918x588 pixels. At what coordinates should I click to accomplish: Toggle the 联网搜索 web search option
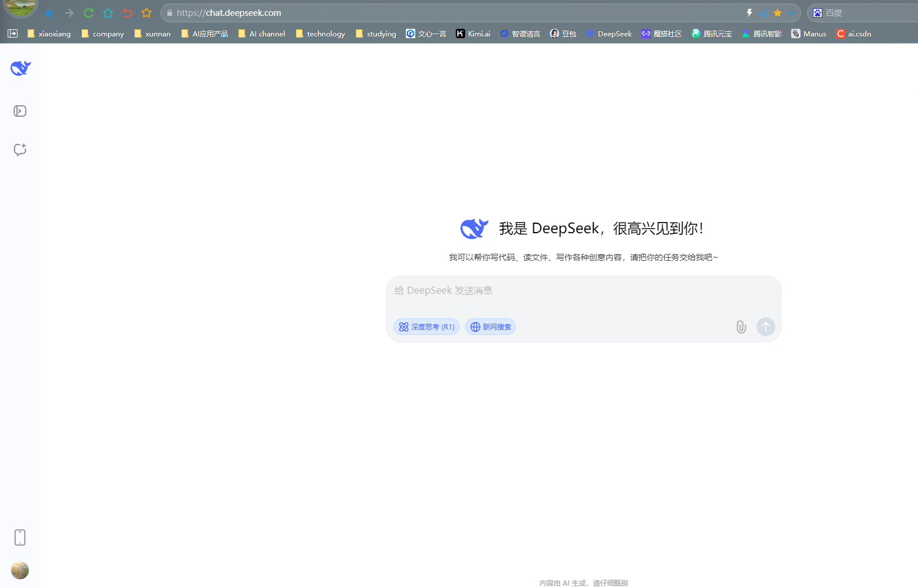click(x=490, y=327)
